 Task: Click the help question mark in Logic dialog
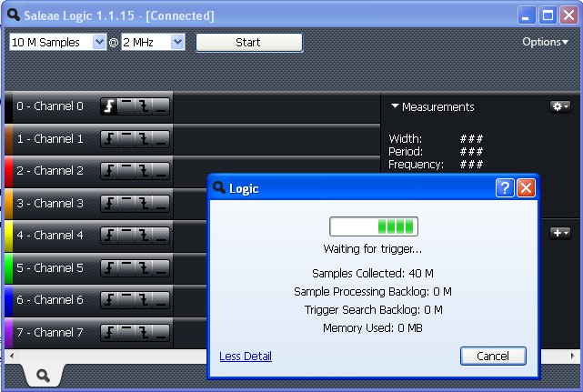[505, 188]
